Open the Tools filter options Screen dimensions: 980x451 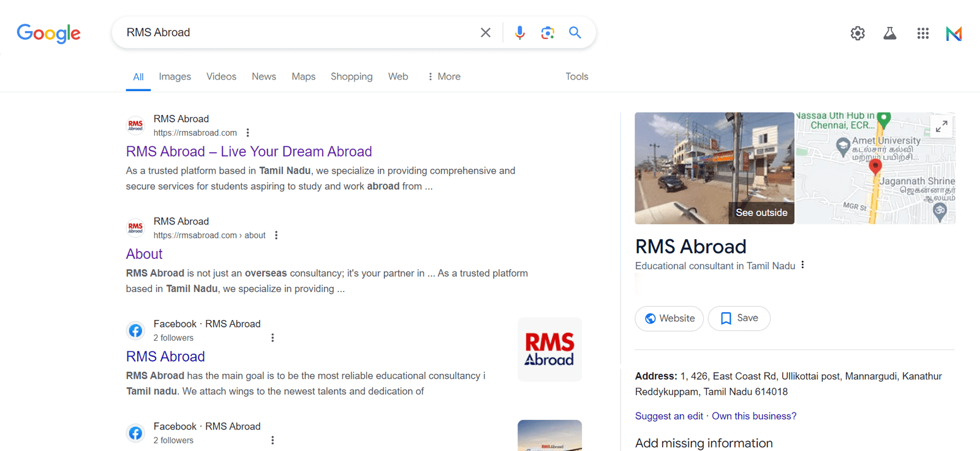576,76
